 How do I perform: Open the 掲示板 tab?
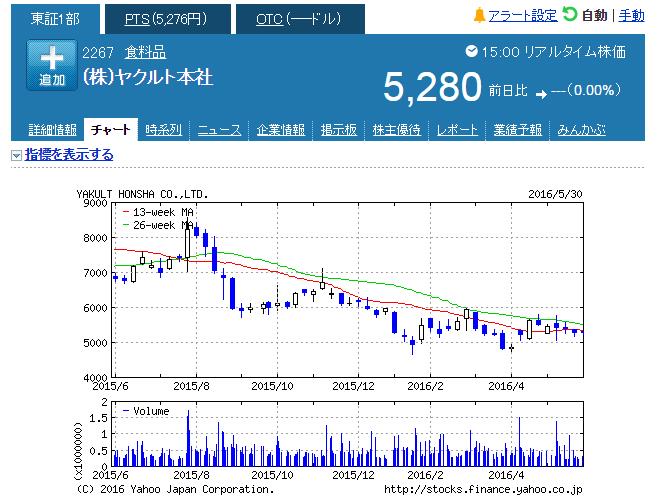338,130
